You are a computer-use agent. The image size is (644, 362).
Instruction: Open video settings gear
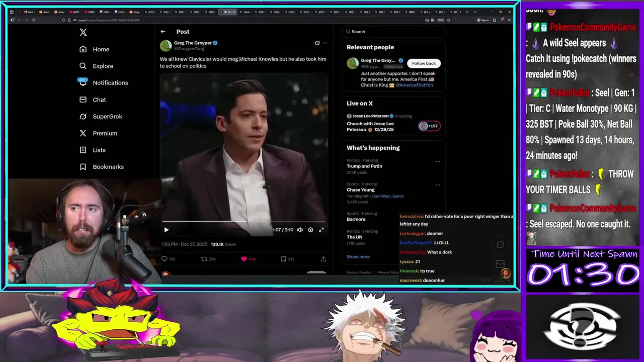tap(310, 230)
